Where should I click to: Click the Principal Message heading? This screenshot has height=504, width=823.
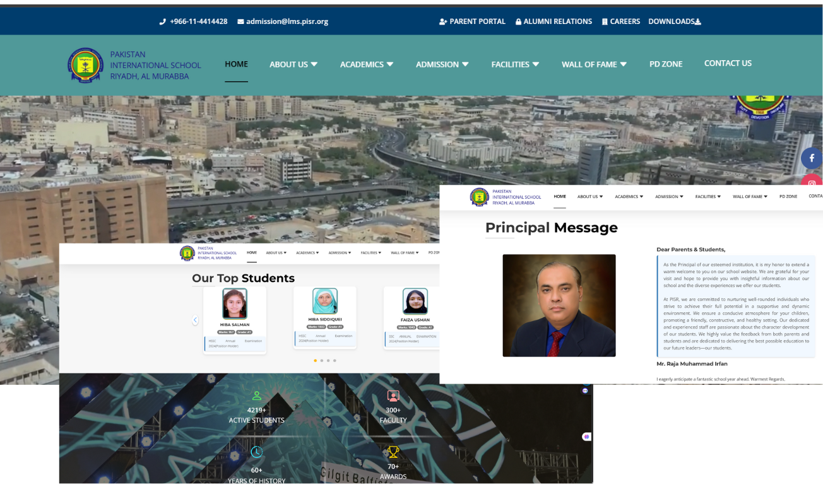point(552,228)
